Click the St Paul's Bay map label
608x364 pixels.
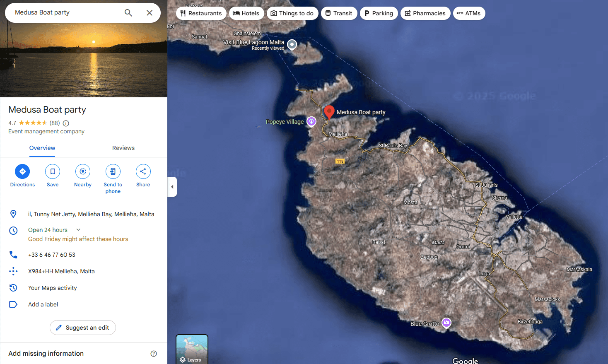[x=393, y=146]
